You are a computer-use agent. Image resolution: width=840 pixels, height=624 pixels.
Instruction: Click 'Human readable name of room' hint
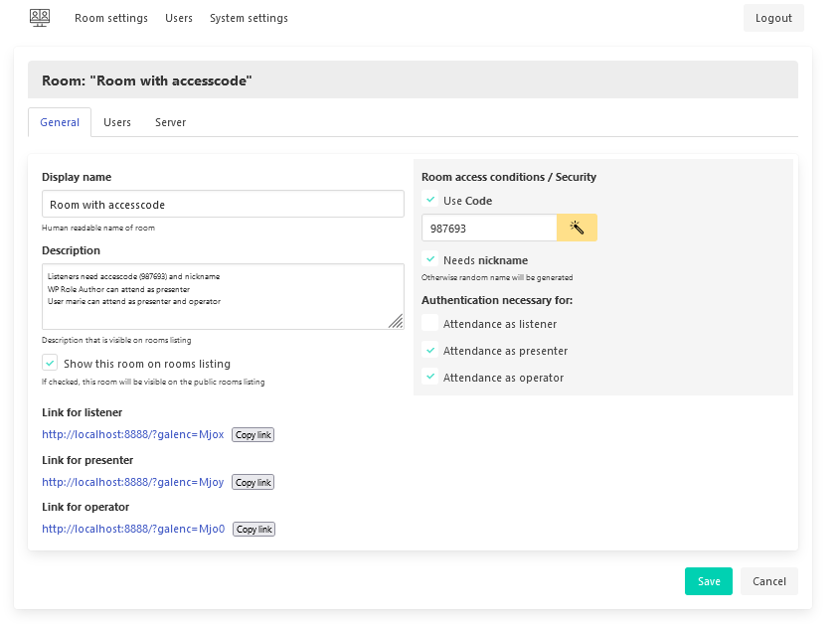[98, 228]
